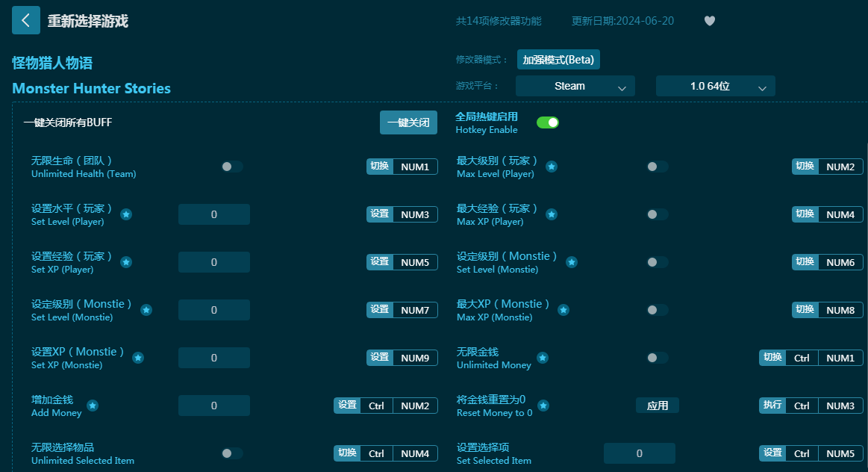Click the 切换 button for Max XP (Player)

[x=805, y=214]
